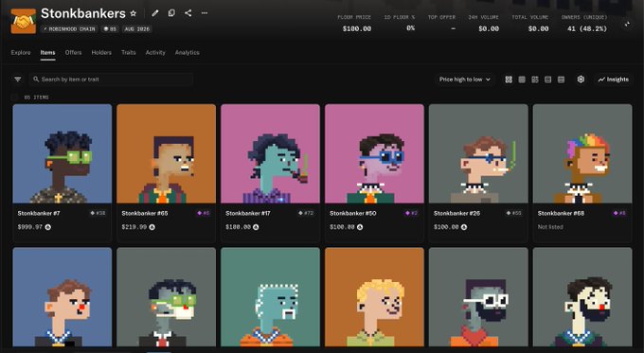Open display settings gear icon
644x353 pixels.
click(581, 79)
